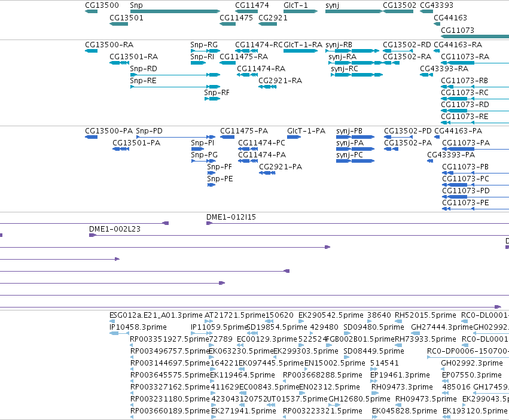Click the CG11475-RA transcript label
This screenshot has width=509, height=420.
[244, 57]
